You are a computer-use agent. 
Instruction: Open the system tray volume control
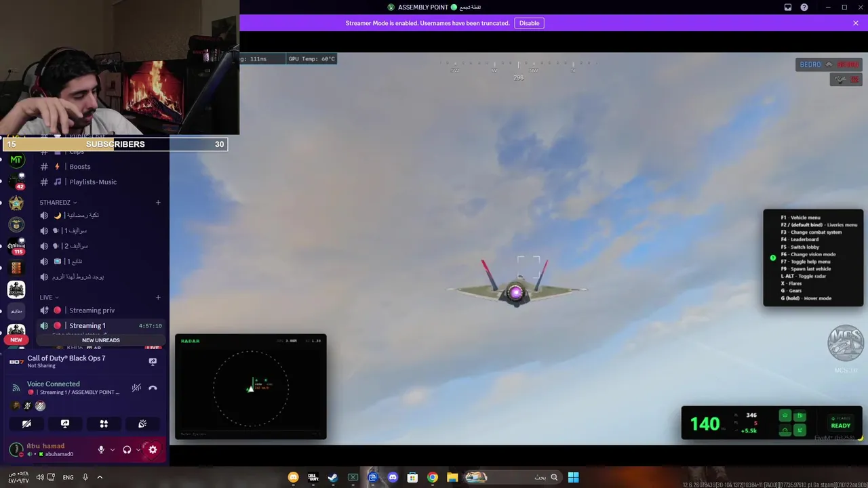pos(40,477)
